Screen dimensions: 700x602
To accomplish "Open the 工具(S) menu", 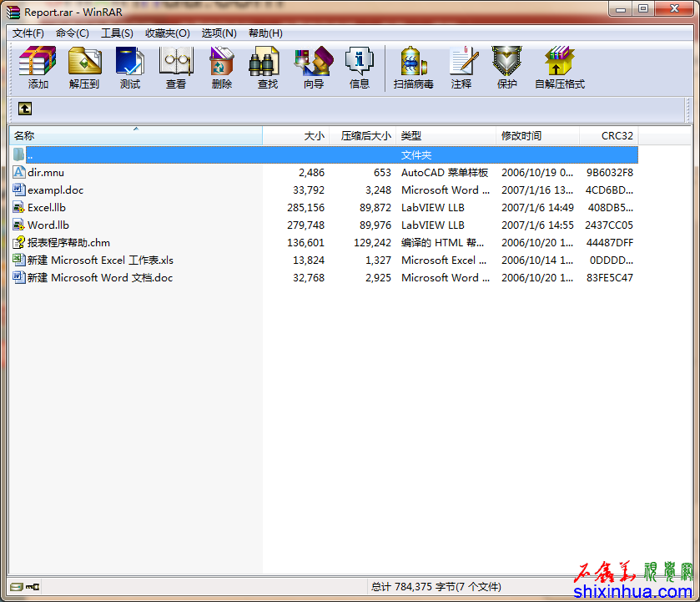I will [117, 33].
